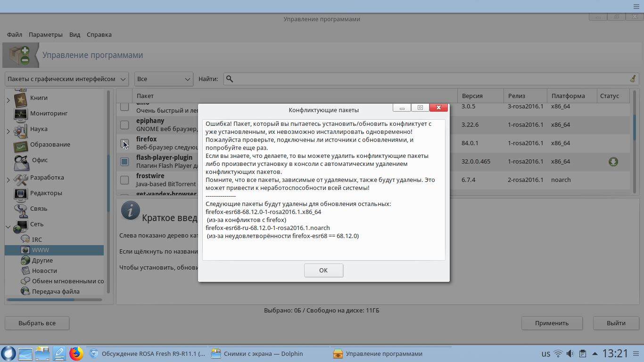
Task: Click the green install status icon for flash-player-plugin
Action: [x=613, y=162]
